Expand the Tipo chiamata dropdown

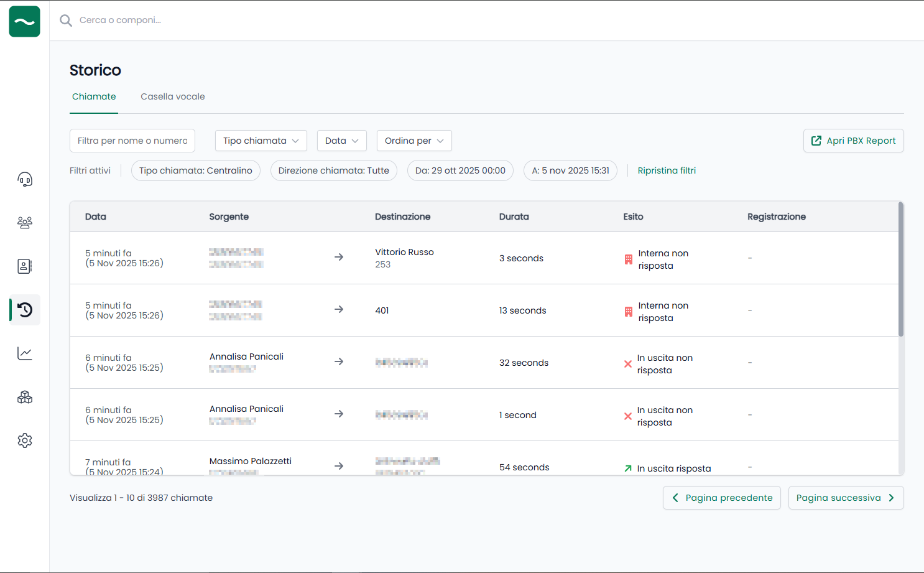(x=261, y=141)
